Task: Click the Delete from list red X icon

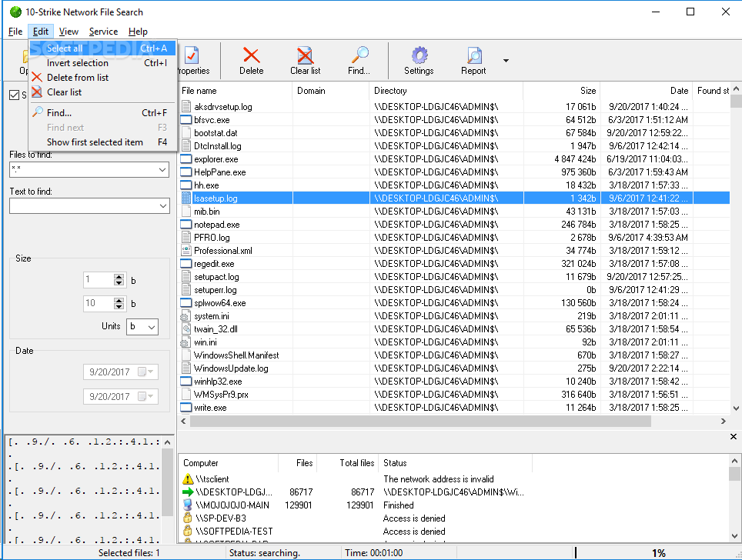Action: [x=37, y=77]
